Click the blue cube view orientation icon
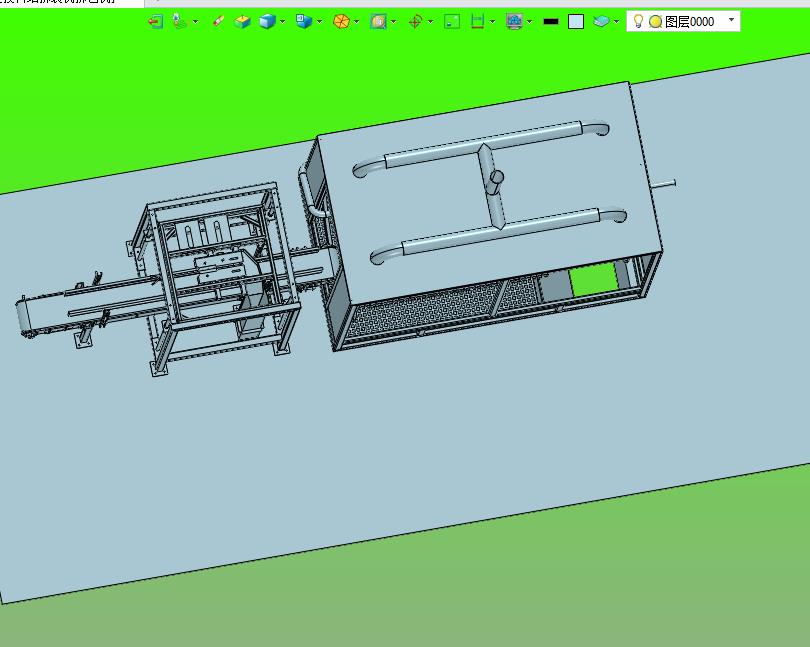The height and width of the screenshot is (647, 810). pyautogui.click(x=304, y=21)
